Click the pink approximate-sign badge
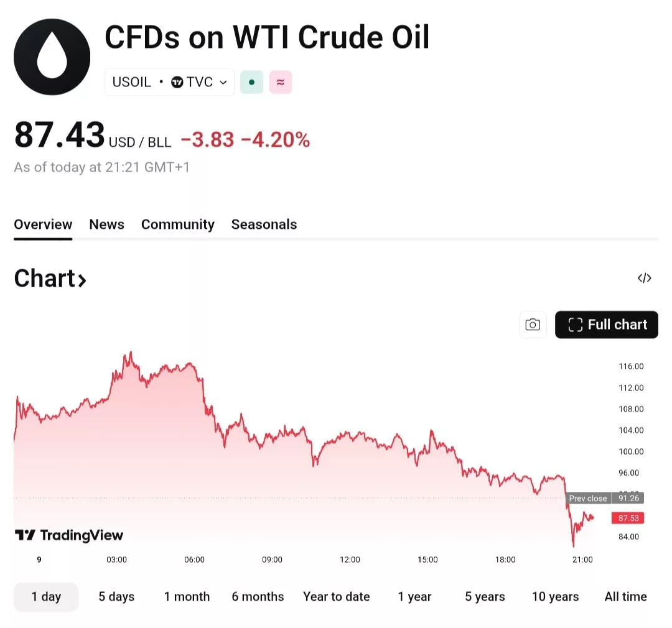Image resolution: width=672 pixels, height=628 pixels. point(280,82)
